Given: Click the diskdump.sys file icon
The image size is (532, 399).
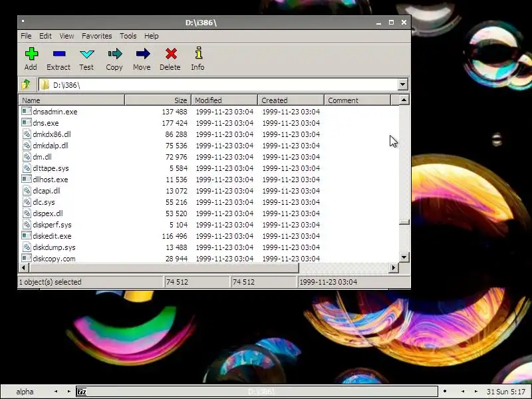Looking at the screenshot, I should click(27, 247).
